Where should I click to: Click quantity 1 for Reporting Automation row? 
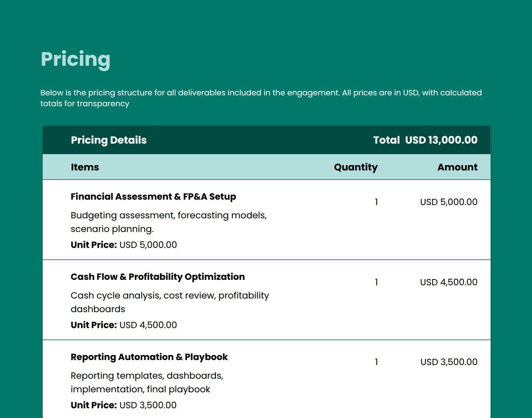coord(376,362)
